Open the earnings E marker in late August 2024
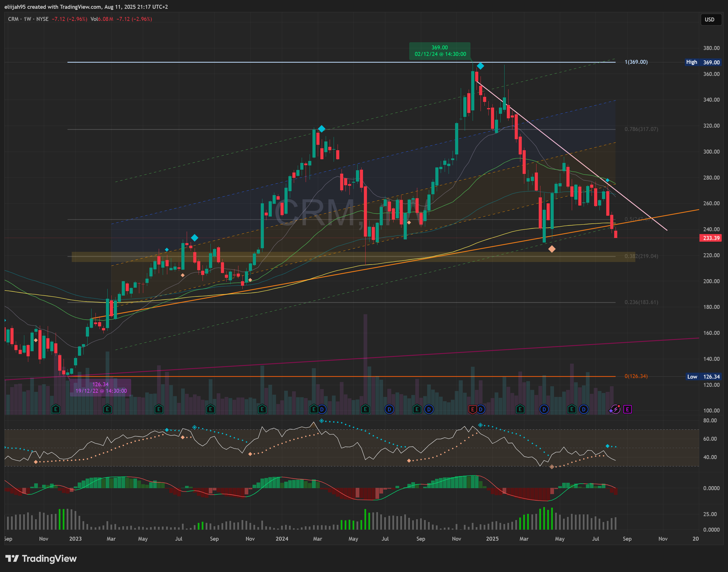728x572 pixels. point(417,409)
